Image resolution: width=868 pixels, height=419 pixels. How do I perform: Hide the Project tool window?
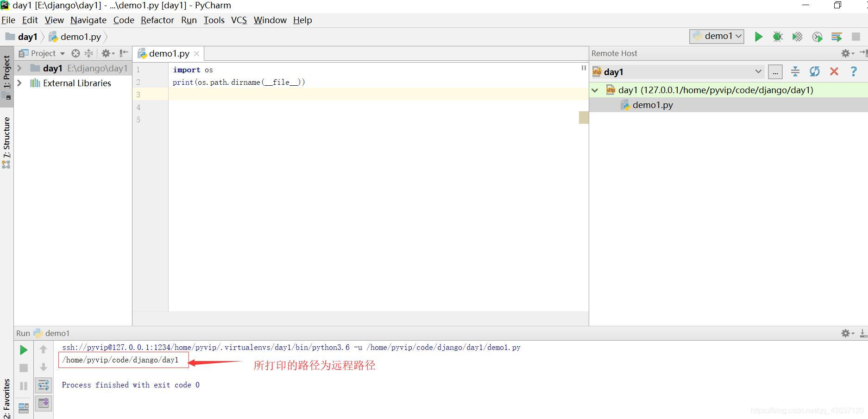[124, 53]
